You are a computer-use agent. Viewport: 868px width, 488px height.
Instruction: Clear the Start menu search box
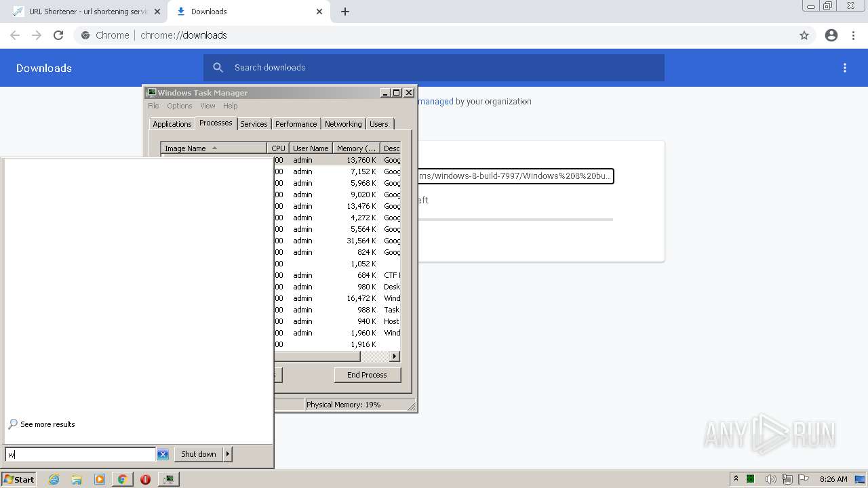tap(163, 454)
